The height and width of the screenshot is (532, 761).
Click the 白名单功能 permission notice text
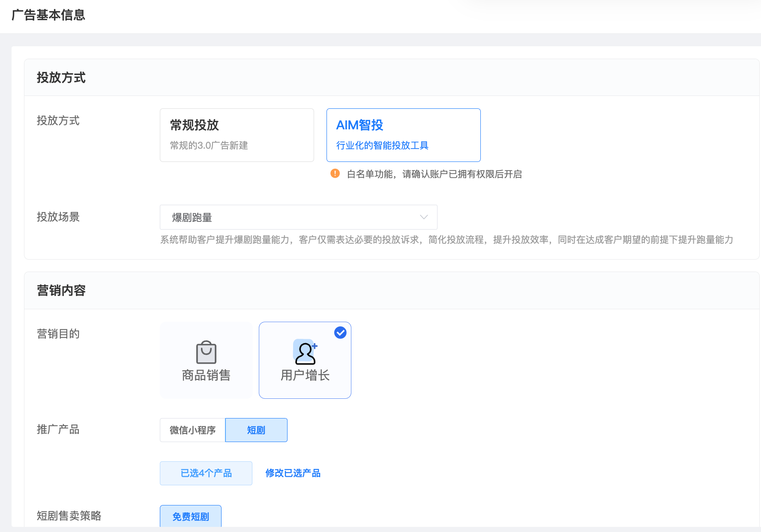coord(434,174)
